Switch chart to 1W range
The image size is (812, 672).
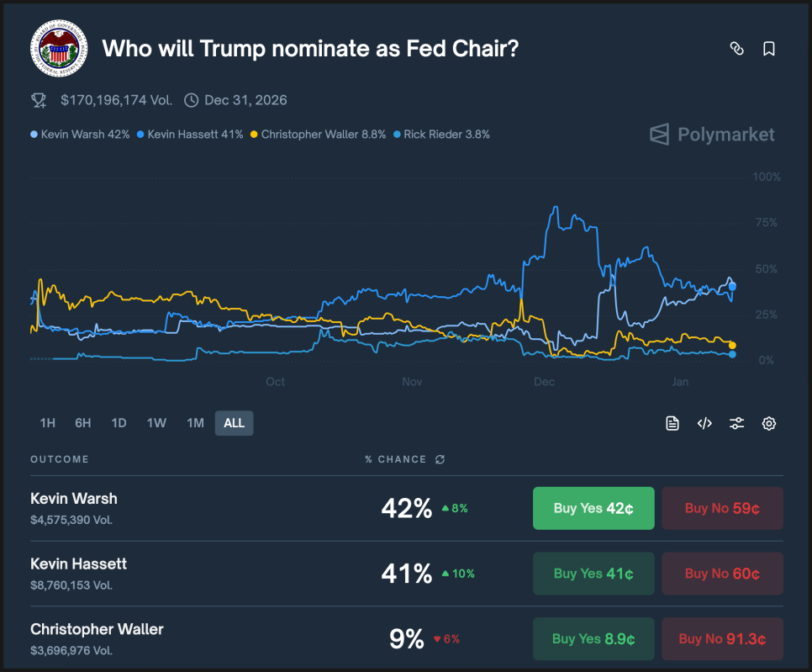[156, 423]
